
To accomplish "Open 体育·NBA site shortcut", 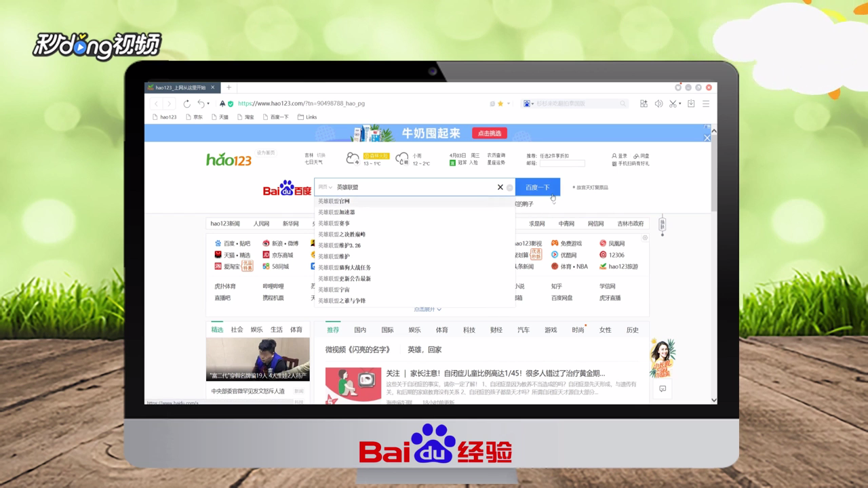I will (569, 266).
